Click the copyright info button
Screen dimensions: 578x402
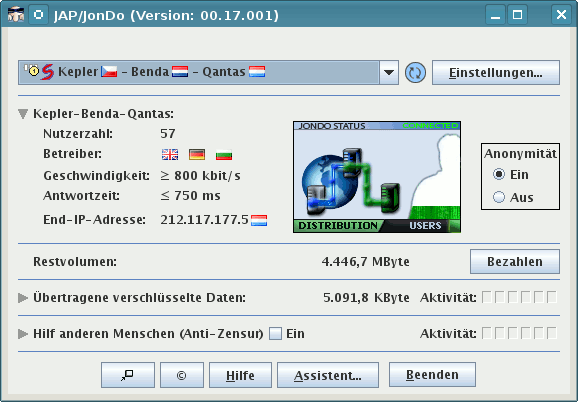point(182,375)
